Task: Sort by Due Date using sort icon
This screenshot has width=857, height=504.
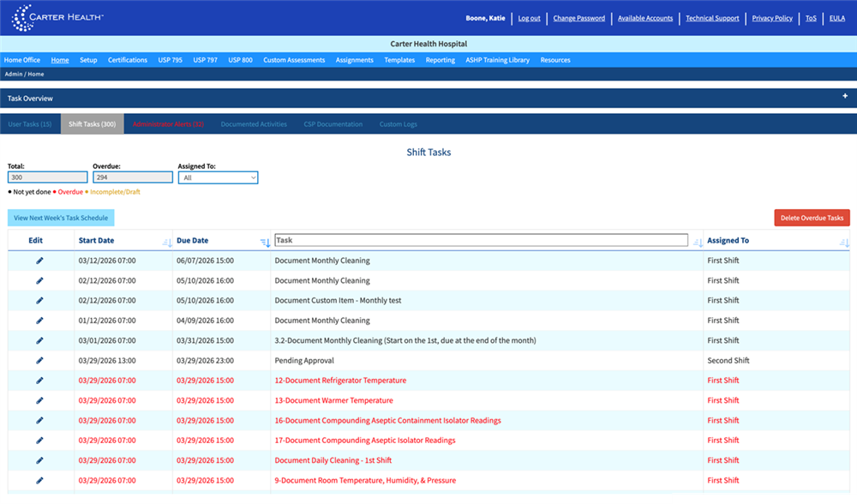Action: click(x=264, y=243)
